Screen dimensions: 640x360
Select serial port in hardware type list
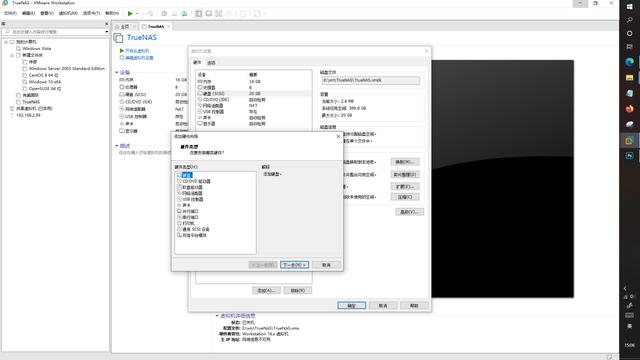click(x=188, y=217)
